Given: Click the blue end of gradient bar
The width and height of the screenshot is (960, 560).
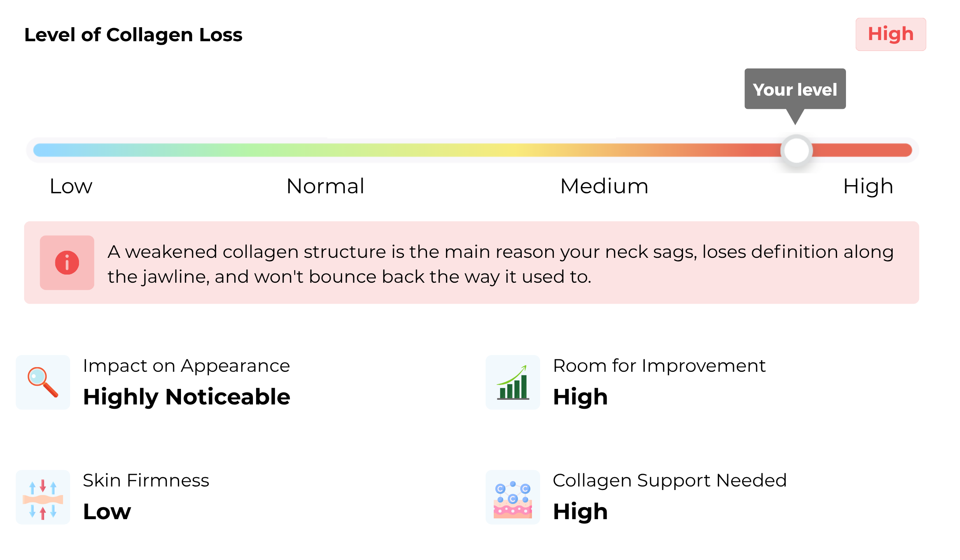Looking at the screenshot, I should click(x=43, y=150).
